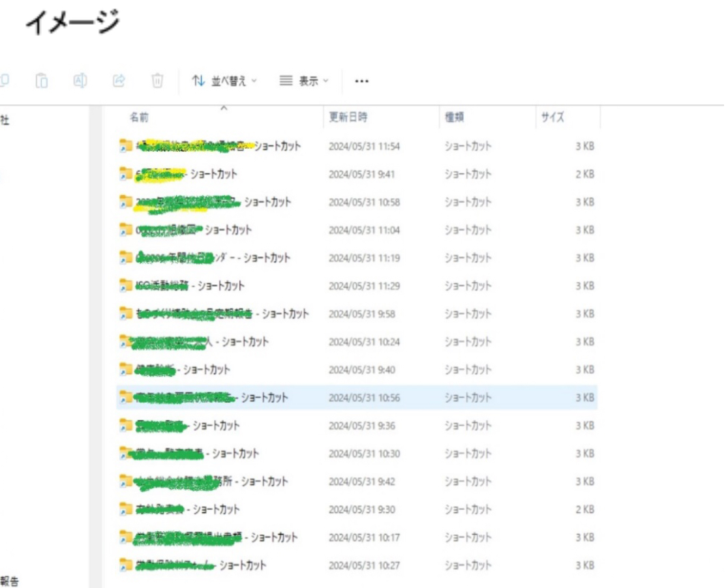The height and width of the screenshot is (588, 726).
Task: Click the Share icon in the toolbar
Action: (x=119, y=81)
